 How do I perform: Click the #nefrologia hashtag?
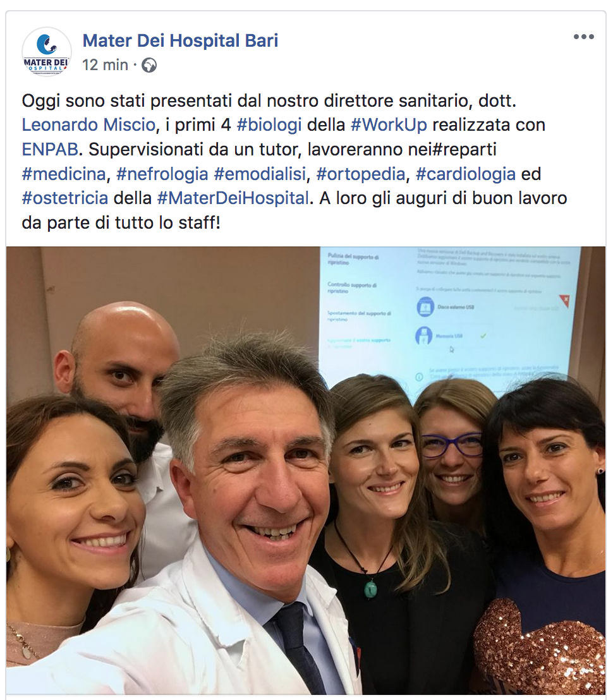162,174
